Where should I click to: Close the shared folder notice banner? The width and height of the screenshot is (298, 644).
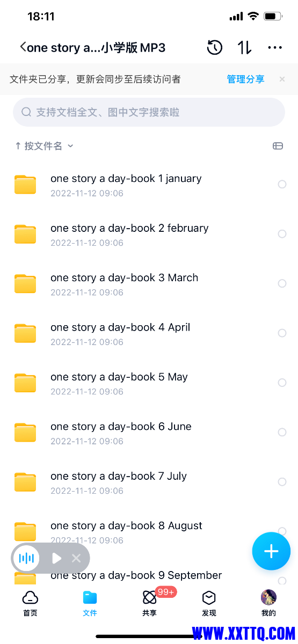point(282,79)
